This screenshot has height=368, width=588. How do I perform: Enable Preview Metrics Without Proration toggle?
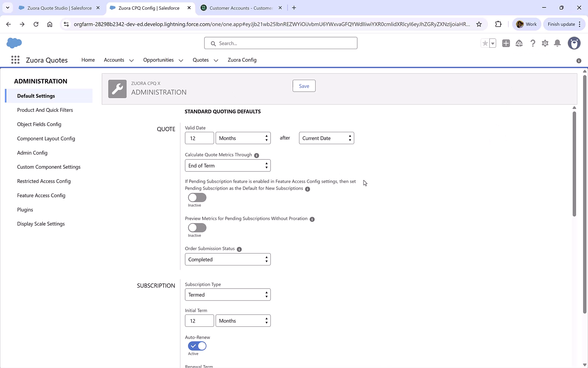point(197,228)
